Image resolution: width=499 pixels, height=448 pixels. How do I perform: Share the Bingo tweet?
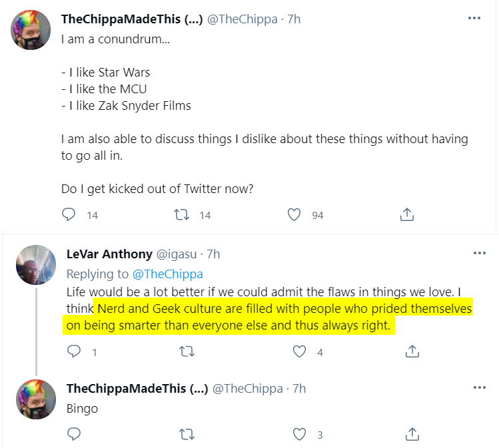tap(412, 434)
